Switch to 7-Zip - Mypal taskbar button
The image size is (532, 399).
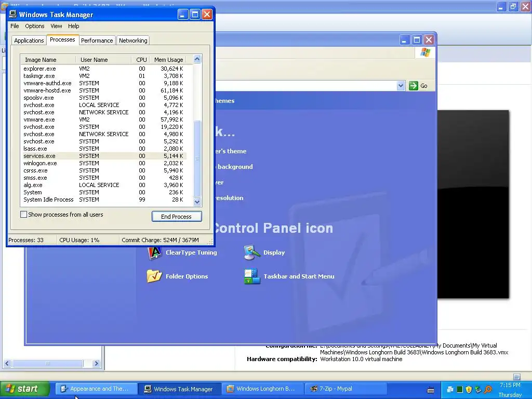coord(345,389)
